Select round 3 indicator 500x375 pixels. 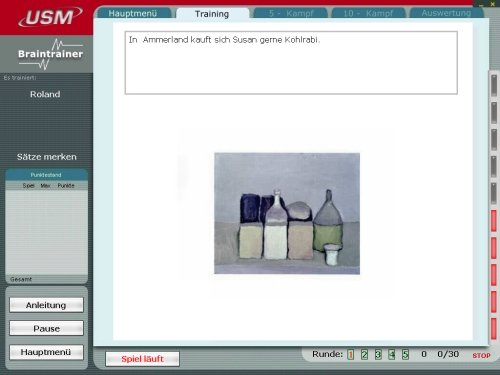click(378, 354)
